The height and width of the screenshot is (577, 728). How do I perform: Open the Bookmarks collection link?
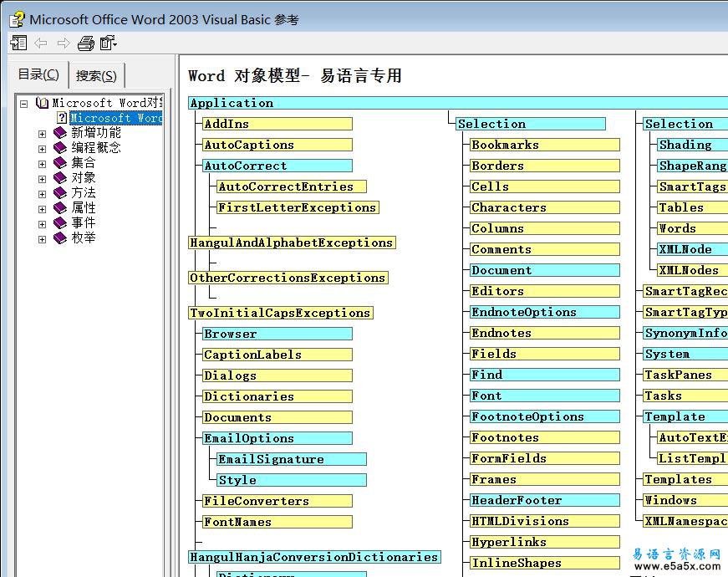(x=505, y=145)
